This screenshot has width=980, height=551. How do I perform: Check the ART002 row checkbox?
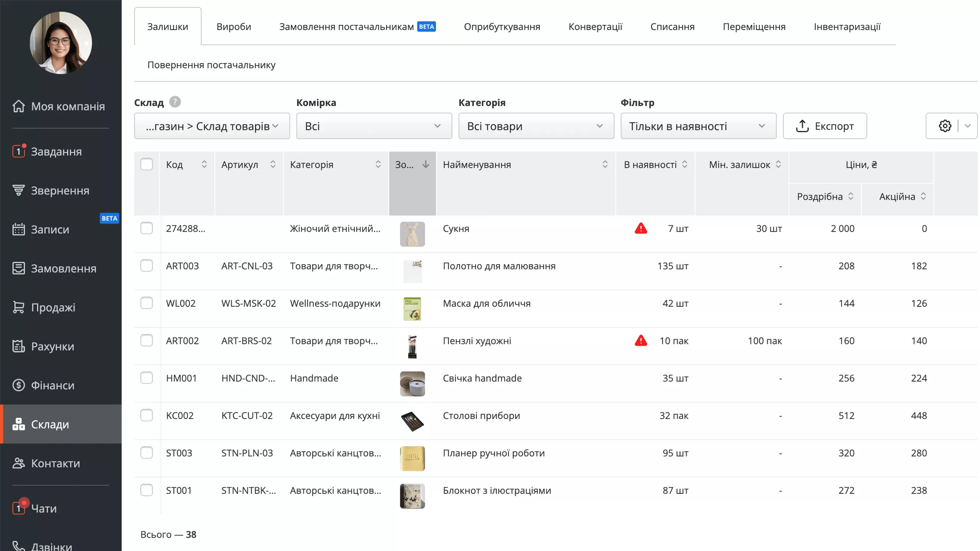click(146, 340)
